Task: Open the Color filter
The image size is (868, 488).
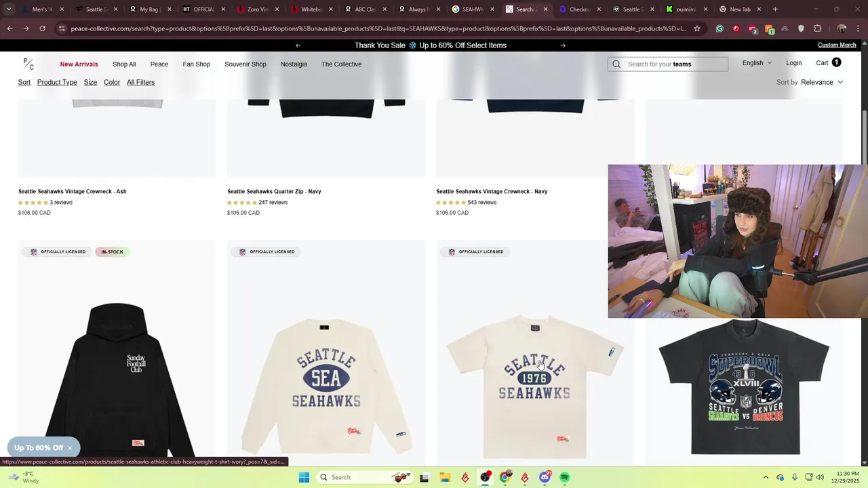Action: [x=112, y=82]
